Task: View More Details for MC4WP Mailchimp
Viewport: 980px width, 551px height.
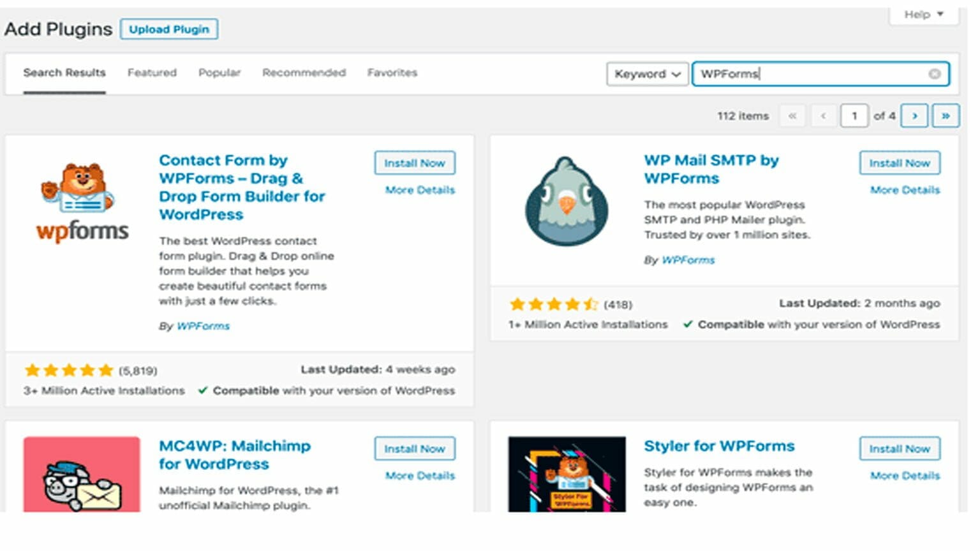Action: point(420,476)
